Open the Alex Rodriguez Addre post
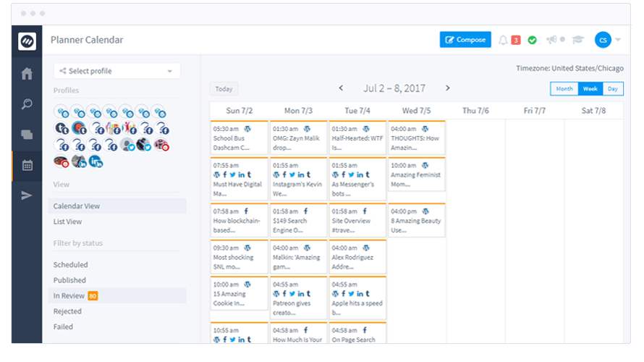 [357, 257]
